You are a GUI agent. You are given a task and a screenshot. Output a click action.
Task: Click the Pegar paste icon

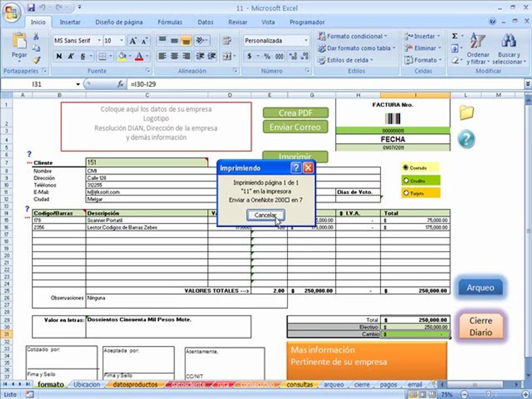pos(19,40)
